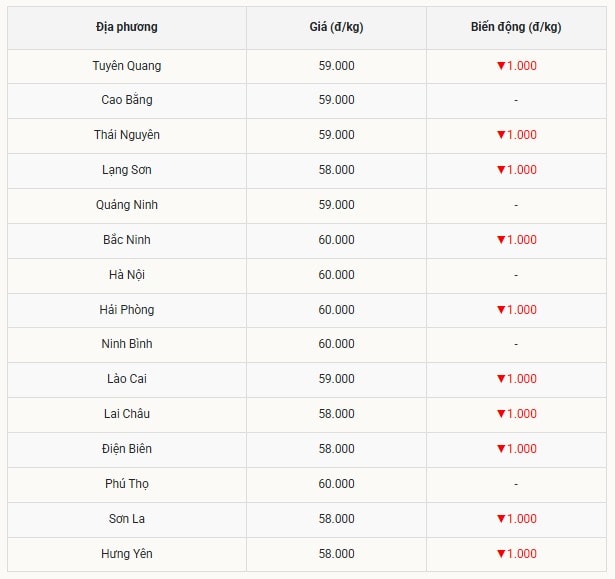Select the decrease arrow in Hải Phòng row
The width and height of the screenshot is (615, 579).
pos(501,310)
